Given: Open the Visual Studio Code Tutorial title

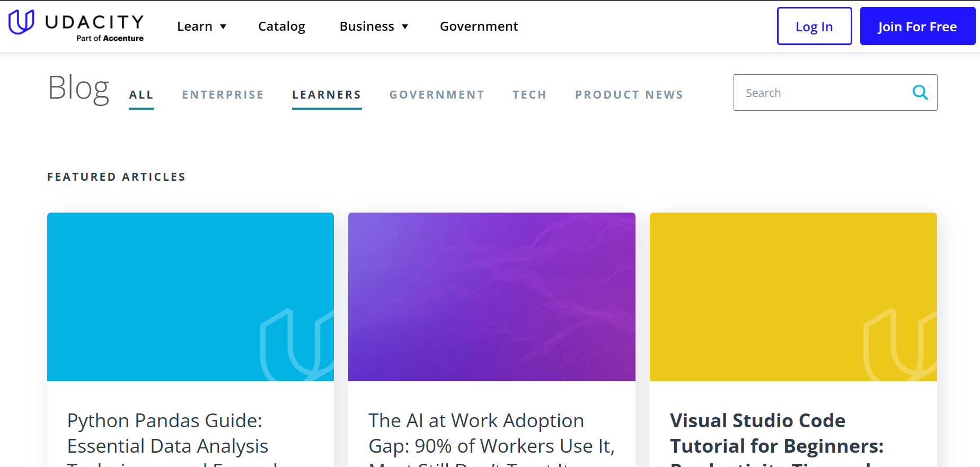Looking at the screenshot, I should 776,434.
